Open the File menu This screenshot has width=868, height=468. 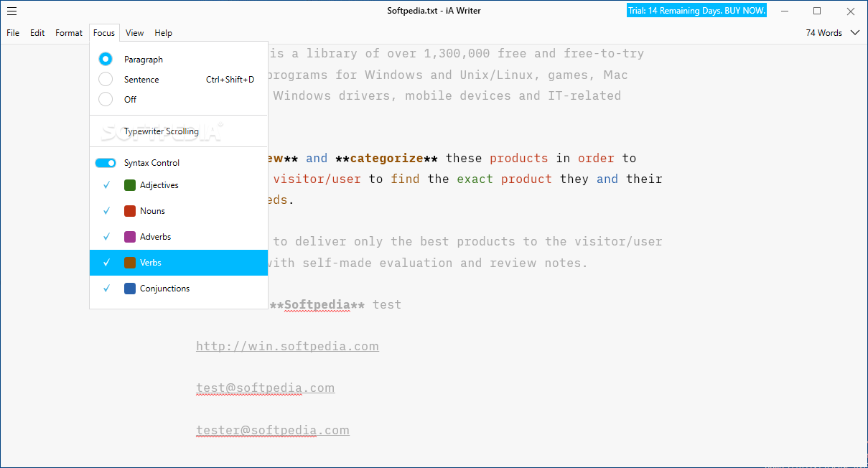coord(13,33)
